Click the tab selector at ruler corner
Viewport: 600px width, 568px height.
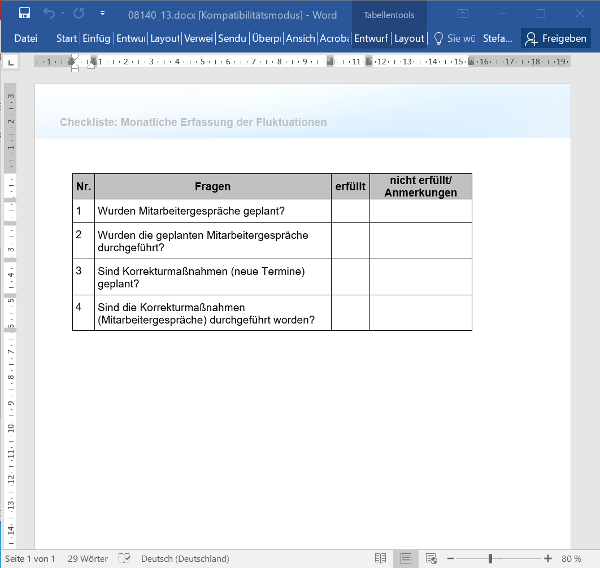[x=11, y=62]
